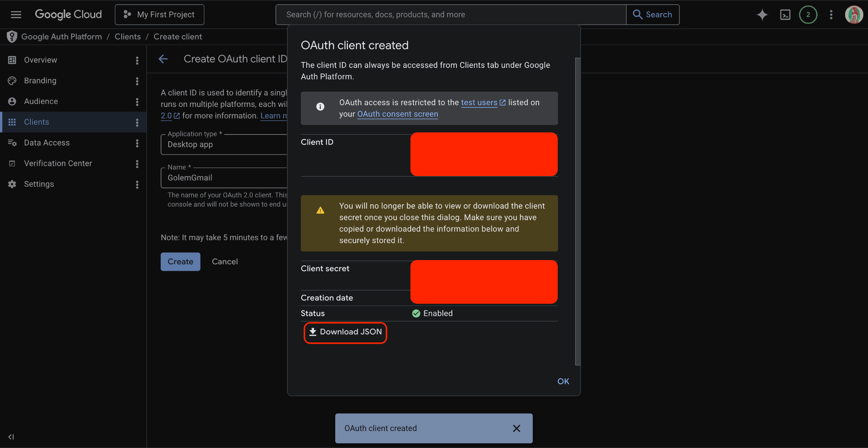Click OK to close the dialog
The image size is (868, 448).
563,381
